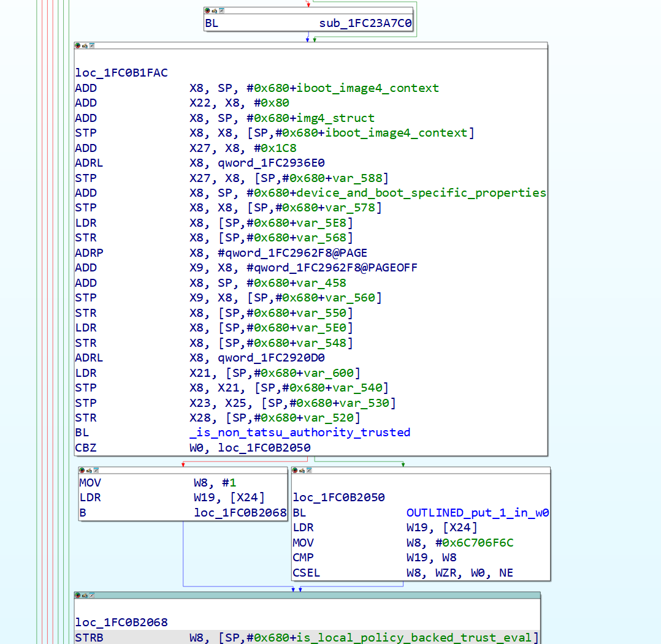Click the group icon on the loc_1FC0B1FAC block
Viewport: 661px width, 644px height.
[91, 46]
